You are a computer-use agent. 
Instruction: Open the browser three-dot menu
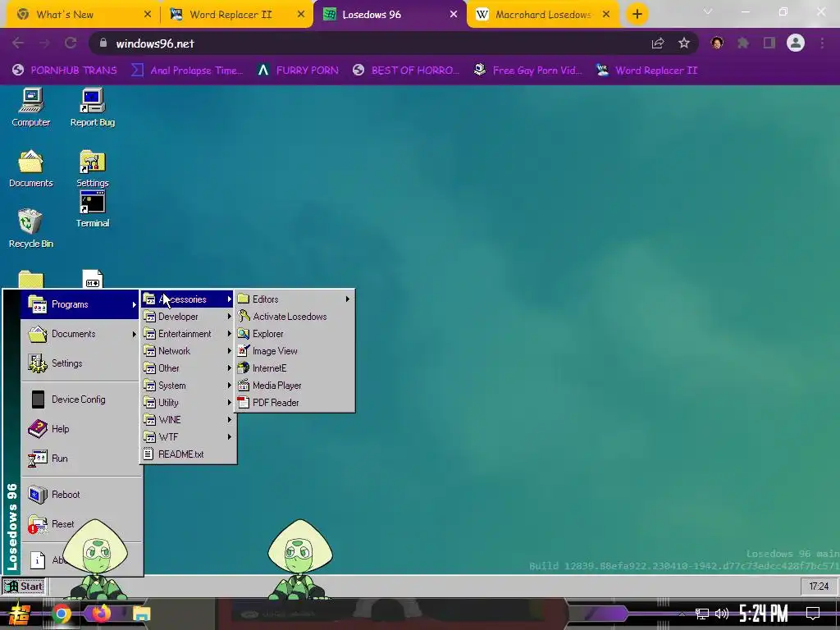822,43
